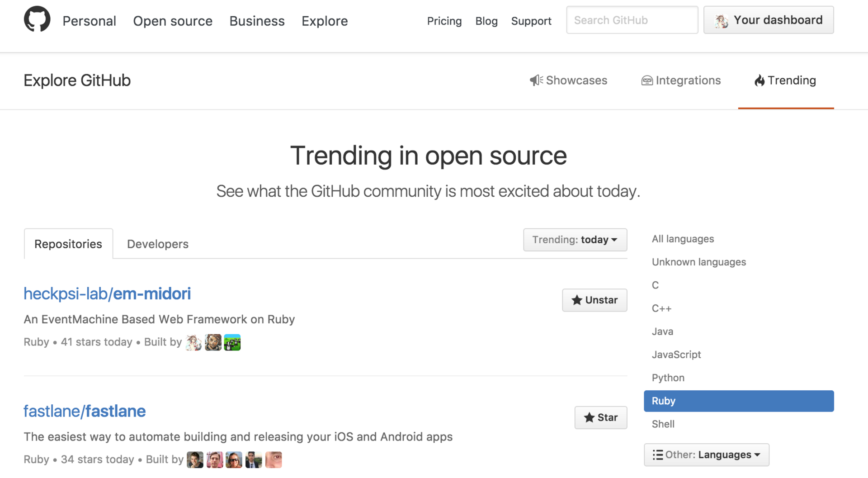Open the Explore nav link

click(x=325, y=21)
